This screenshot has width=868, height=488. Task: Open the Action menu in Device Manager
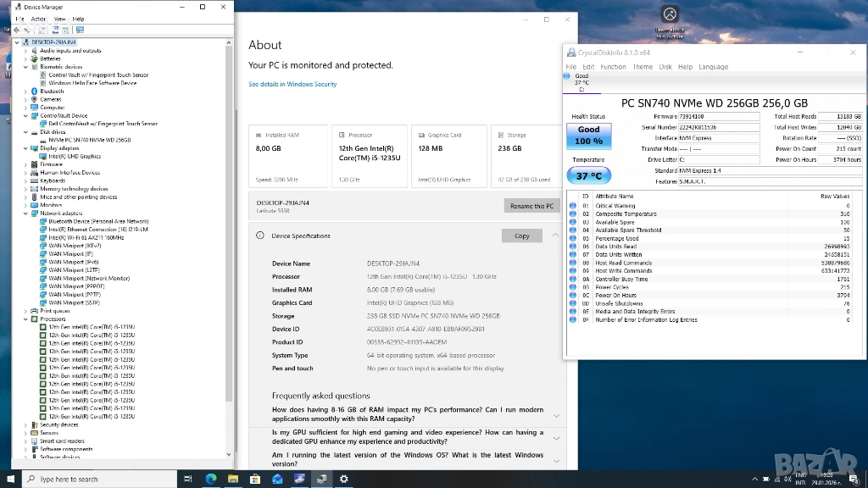tap(38, 19)
